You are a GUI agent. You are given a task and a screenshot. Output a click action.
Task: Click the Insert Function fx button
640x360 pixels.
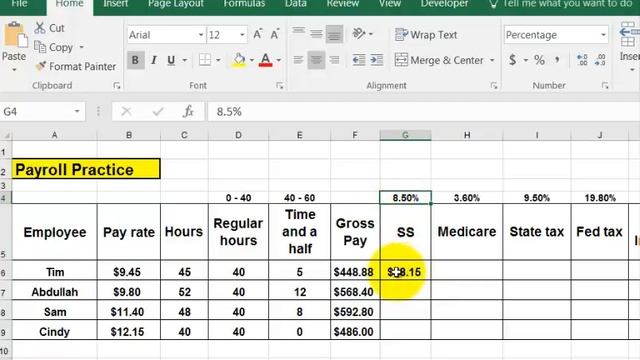point(188,111)
